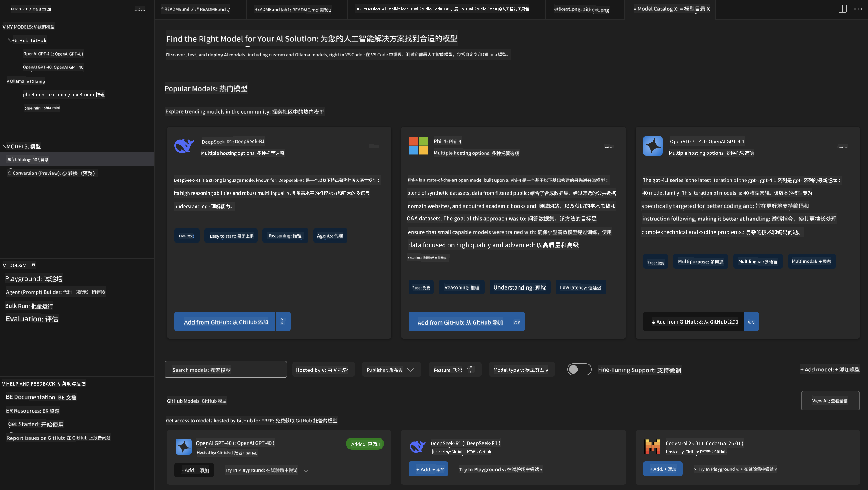Select phi-4-mini-reasoning under Ollama
The width and height of the screenshot is (868, 490).
(64, 95)
